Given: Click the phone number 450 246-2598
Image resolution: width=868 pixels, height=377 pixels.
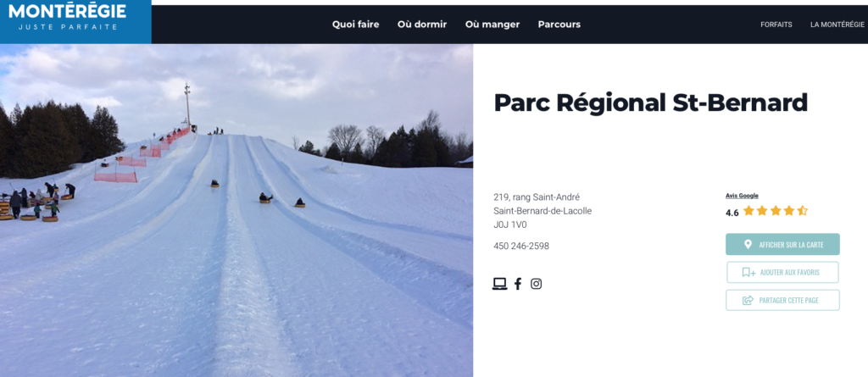Looking at the screenshot, I should (x=521, y=246).
